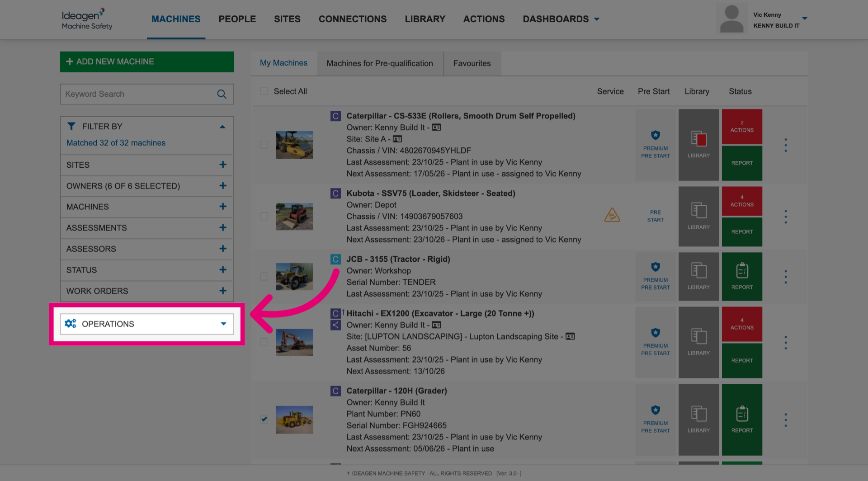868x481 pixels.
Task: Click the share icon on Hitachi EX1200
Action: click(335, 325)
